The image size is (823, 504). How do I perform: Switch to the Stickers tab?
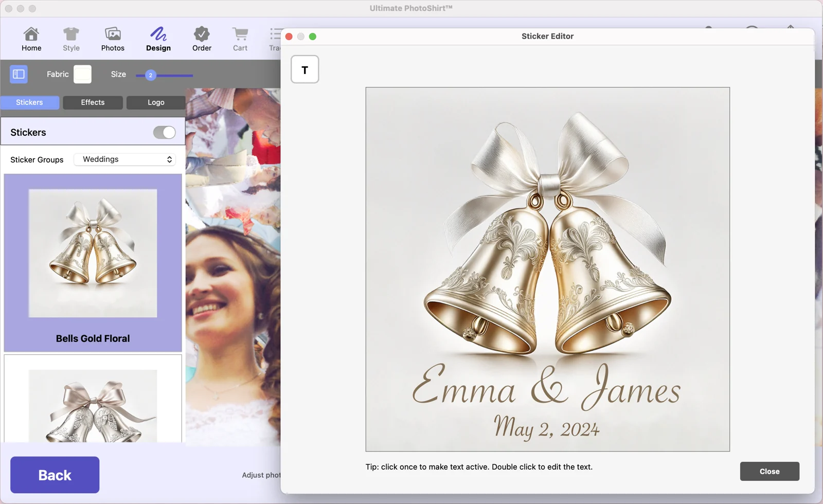pos(29,102)
